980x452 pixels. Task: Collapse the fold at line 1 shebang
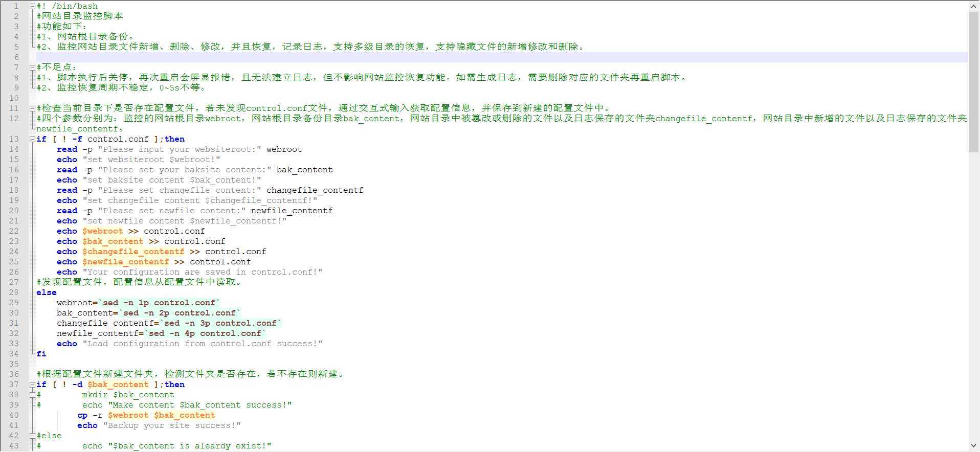[x=32, y=6]
